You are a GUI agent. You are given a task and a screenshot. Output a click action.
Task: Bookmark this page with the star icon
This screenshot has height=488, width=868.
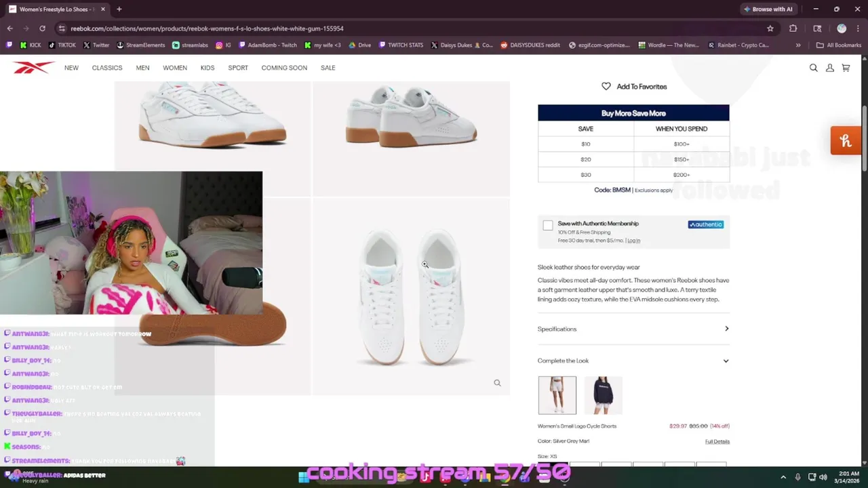[770, 28]
